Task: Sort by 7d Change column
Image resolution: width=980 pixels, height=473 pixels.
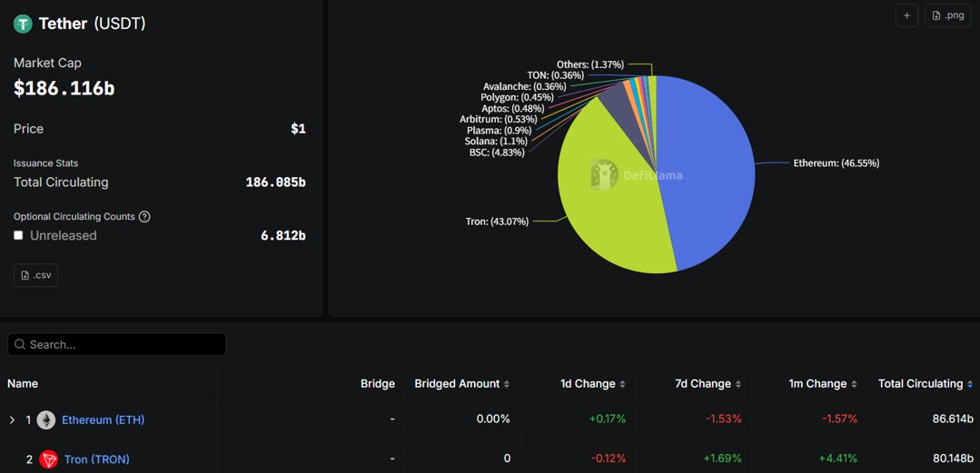Action: pyautogui.click(x=708, y=384)
